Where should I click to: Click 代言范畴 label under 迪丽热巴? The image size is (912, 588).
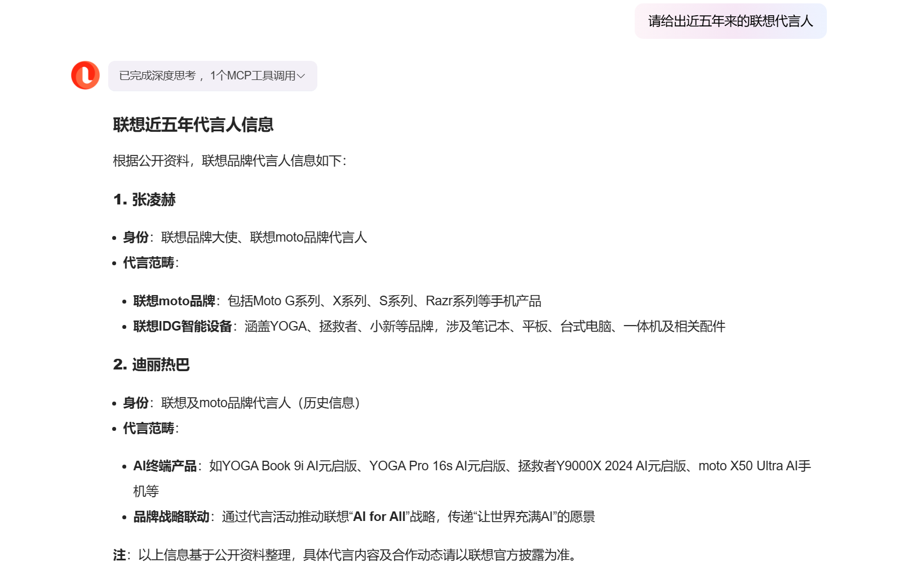[149, 429]
